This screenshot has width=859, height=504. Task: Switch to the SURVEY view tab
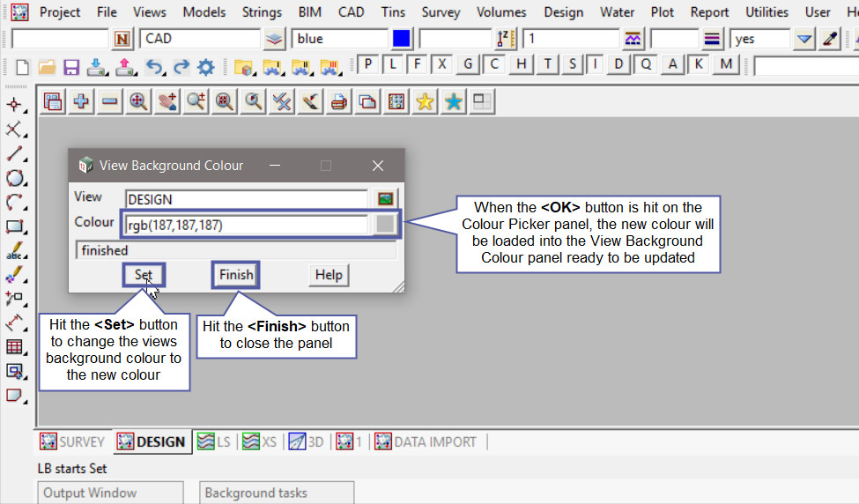[x=72, y=441]
